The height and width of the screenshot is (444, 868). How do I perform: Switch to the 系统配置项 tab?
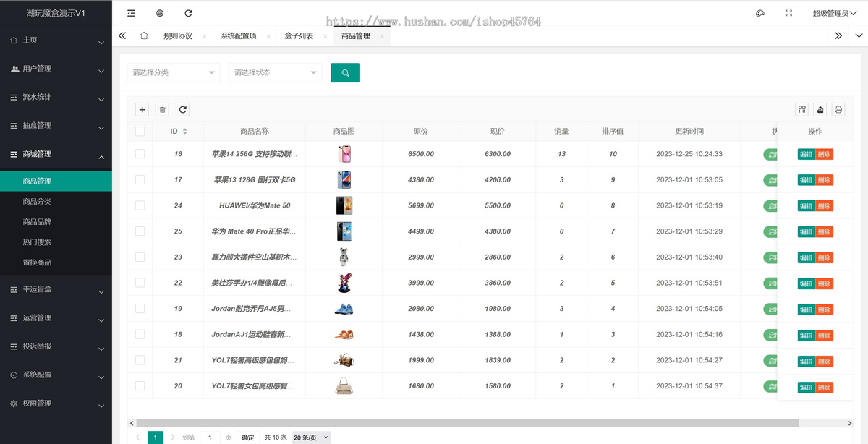tap(239, 36)
